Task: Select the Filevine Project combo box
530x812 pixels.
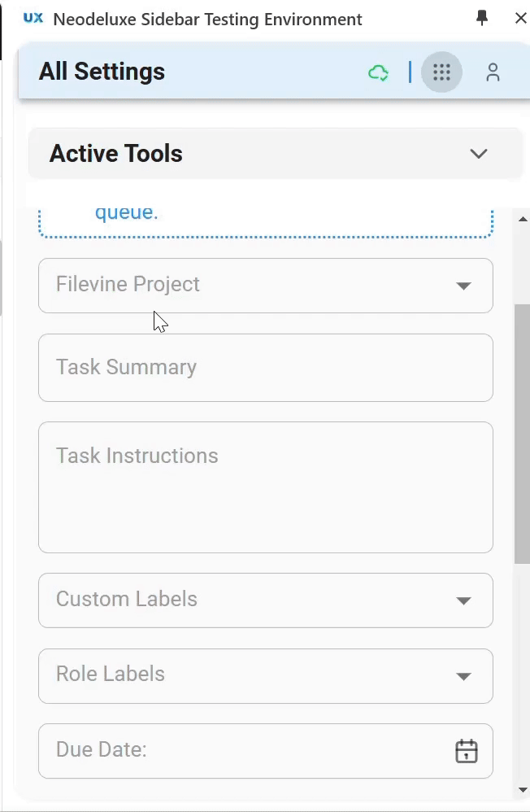Action: tap(266, 286)
